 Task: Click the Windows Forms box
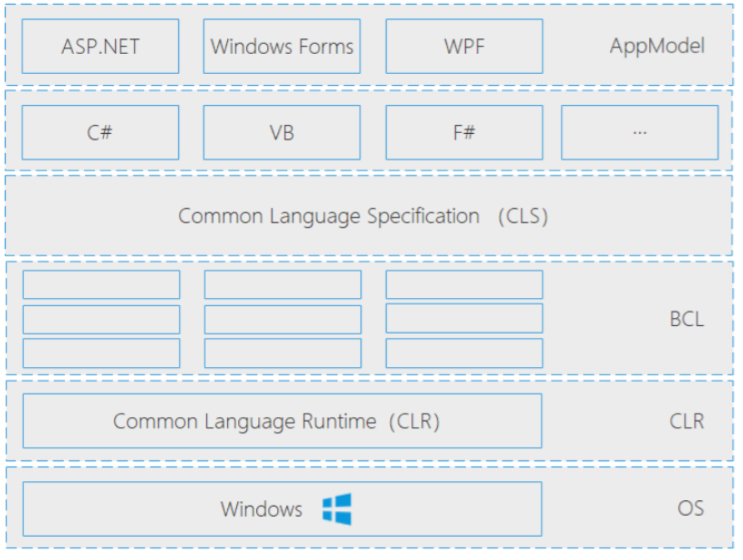pos(282,46)
